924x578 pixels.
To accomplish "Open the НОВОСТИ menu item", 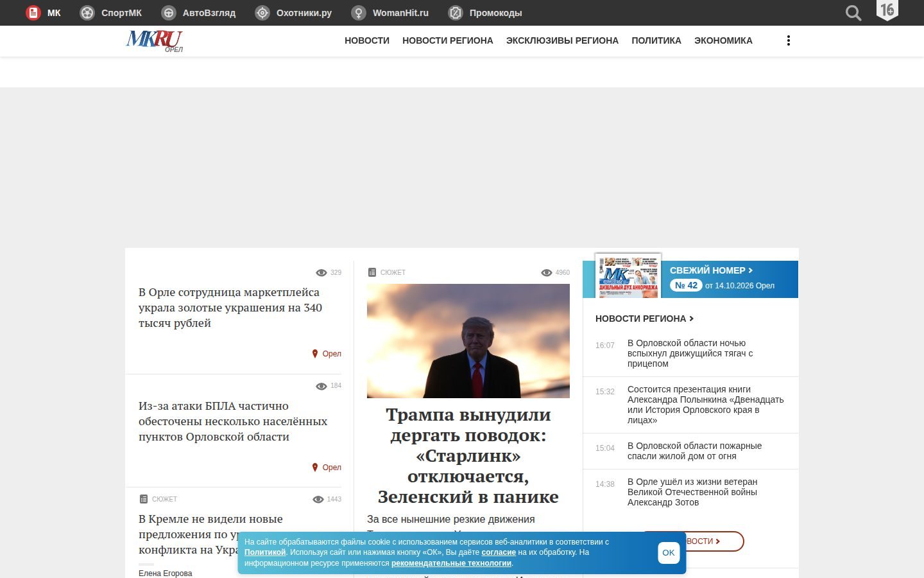I will pyautogui.click(x=367, y=40).
